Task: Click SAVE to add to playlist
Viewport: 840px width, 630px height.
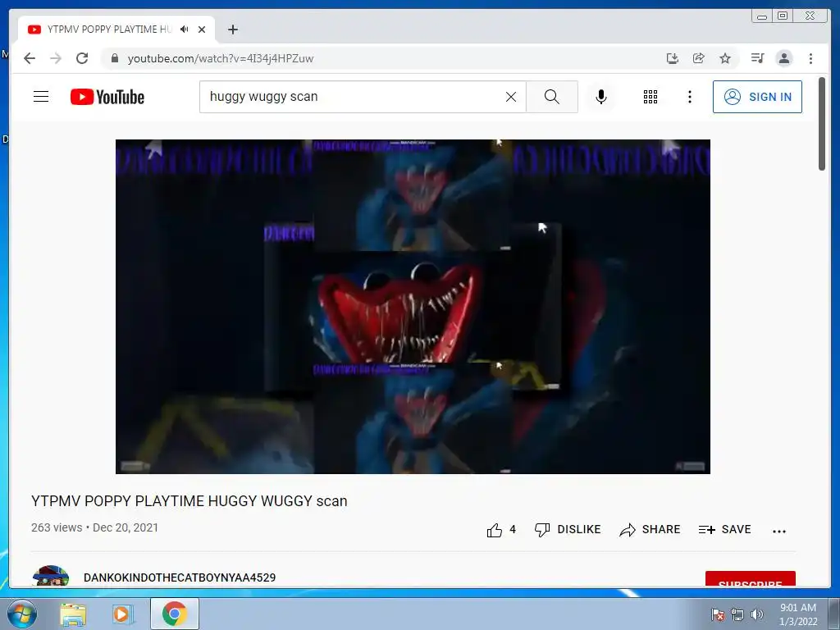Action: click(x=725, y=529)
